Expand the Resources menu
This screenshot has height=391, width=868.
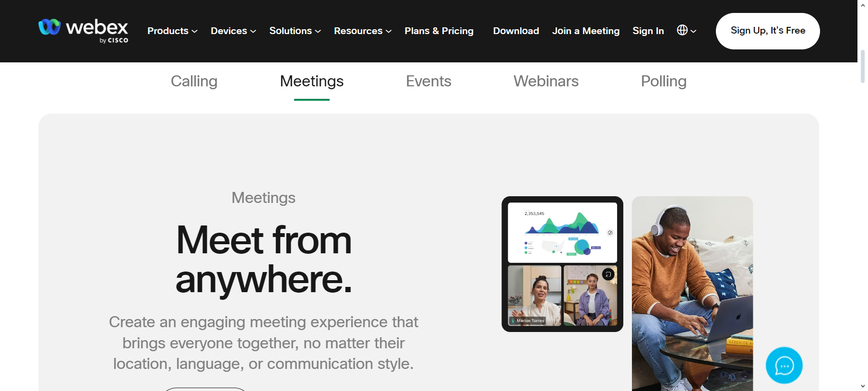point(363,31)
